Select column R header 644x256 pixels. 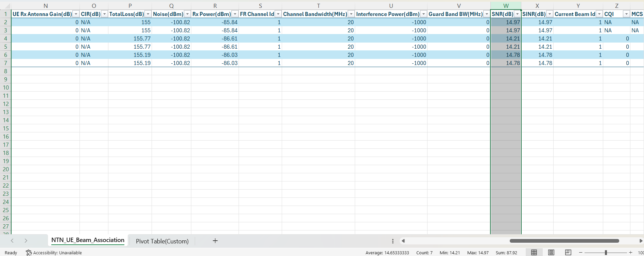[215, 6]
